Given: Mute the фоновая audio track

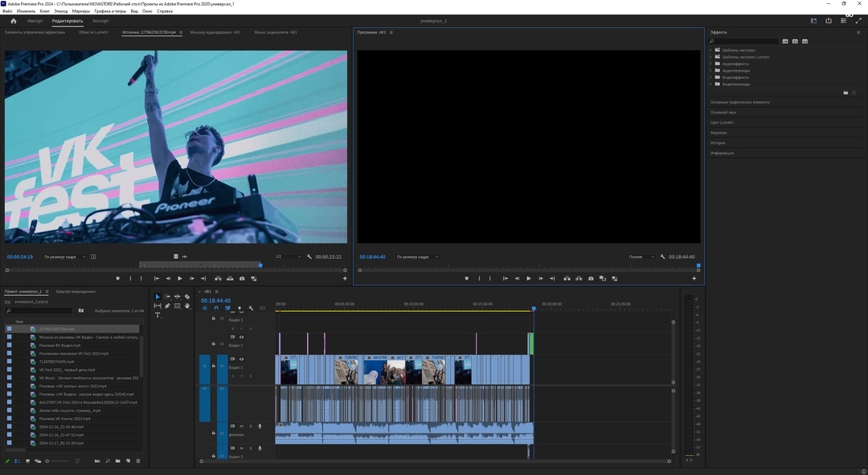Looking at the screenshot, I should click(x=241, y=426).
